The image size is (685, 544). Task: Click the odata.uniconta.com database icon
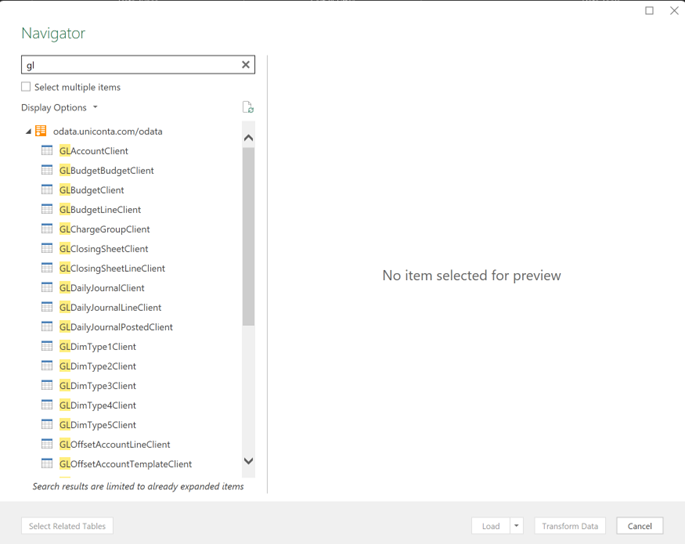(41, 131)
